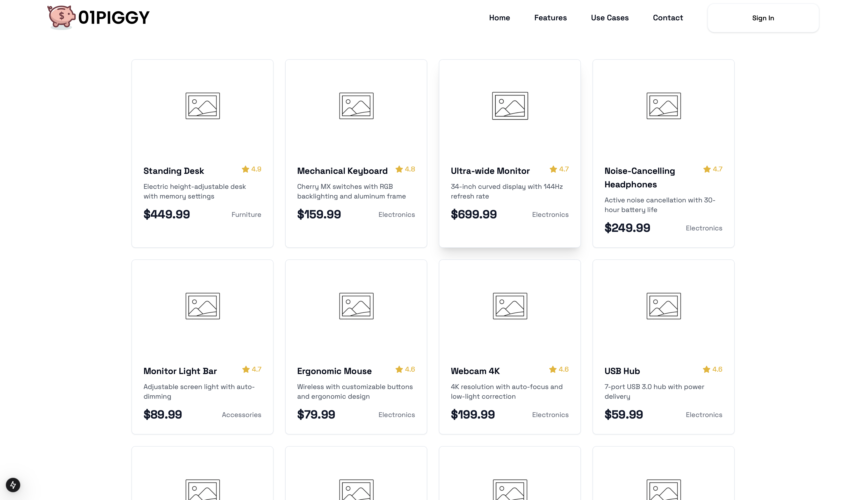Image resolution: width=868 pixels, height=500 pixels.
Task: Click the Ultra-wide Monitor image placeholder
Action: click(510, 106)
